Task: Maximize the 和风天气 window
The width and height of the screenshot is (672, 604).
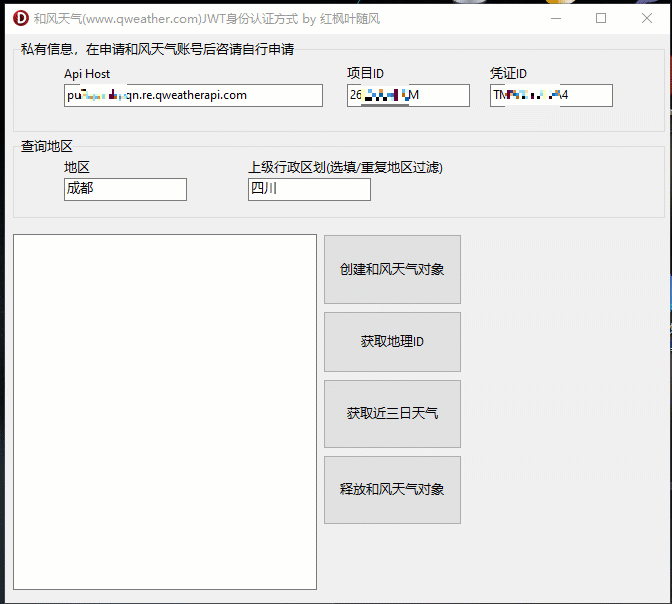Action: [x=601, y=18]
